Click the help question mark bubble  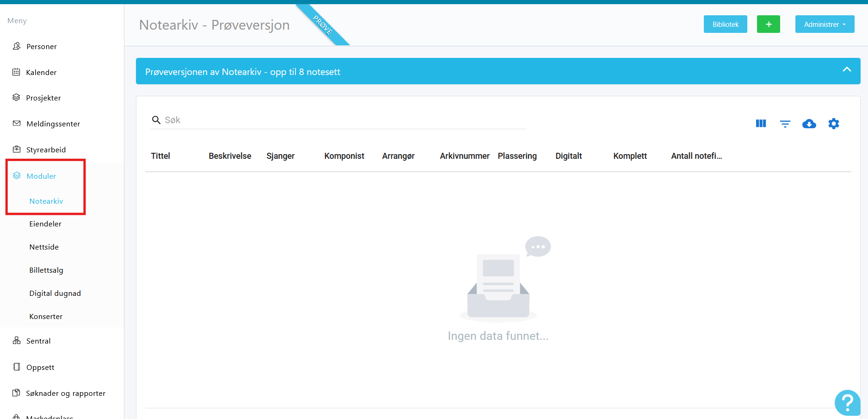(x=847, y=402)
